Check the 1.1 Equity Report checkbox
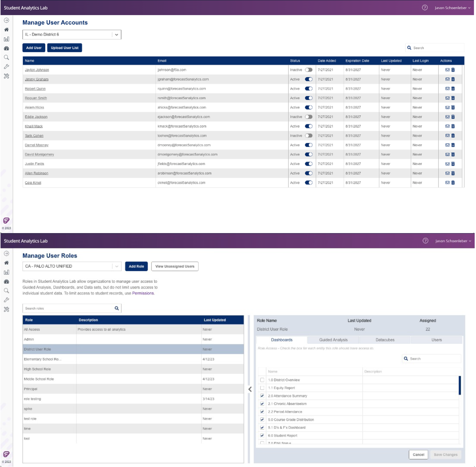This screenshot has width=476, height=467. tap(262, 388)
